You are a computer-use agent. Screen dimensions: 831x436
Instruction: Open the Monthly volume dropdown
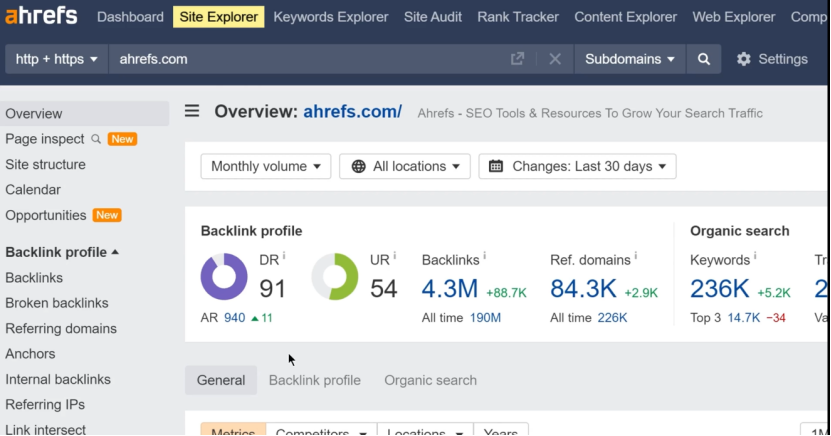266,166
